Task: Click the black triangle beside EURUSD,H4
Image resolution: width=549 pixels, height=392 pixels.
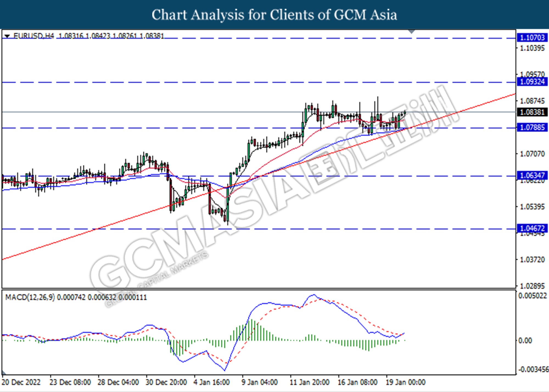Action: click(x=7, y=36)
